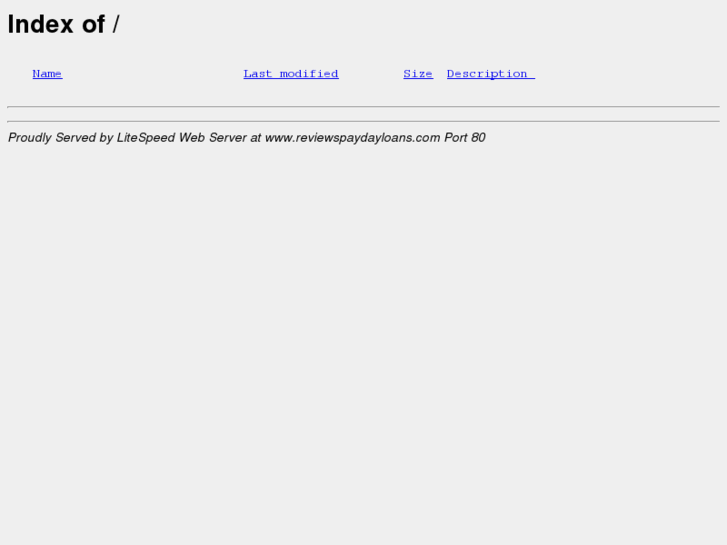The width and height of the screenshot is (727, 545).
Task: Click the gap between the two dividers
Action: click(364, 114)
